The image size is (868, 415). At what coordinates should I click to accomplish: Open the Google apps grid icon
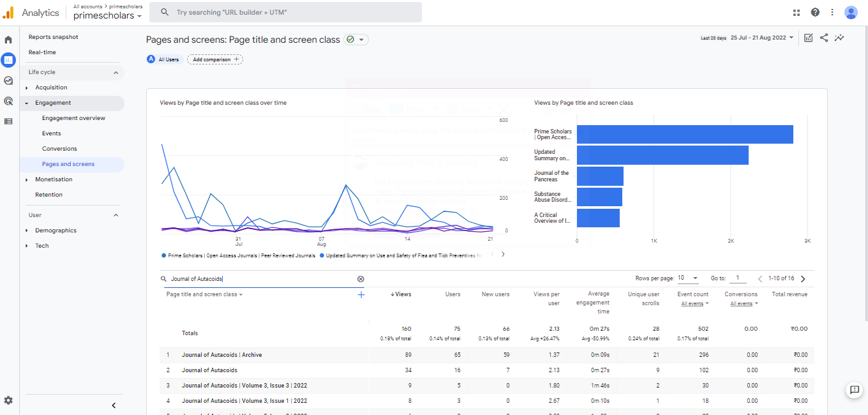tap(797, 12)
